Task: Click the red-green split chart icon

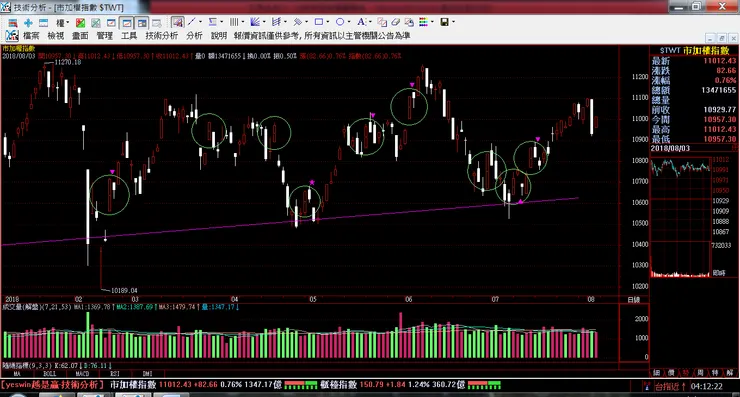Action: pyautogui.click(x=80, y=23)
